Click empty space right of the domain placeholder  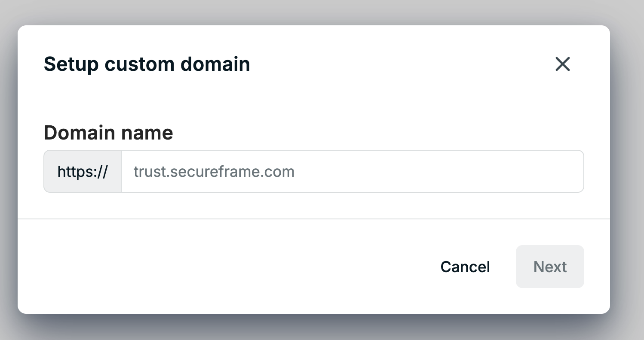[439, 171]
